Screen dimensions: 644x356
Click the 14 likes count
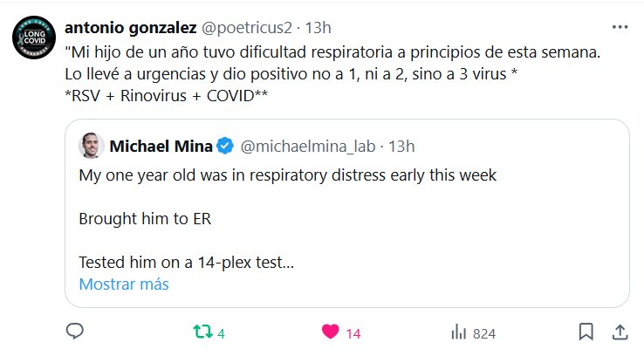tap(353, 333)
